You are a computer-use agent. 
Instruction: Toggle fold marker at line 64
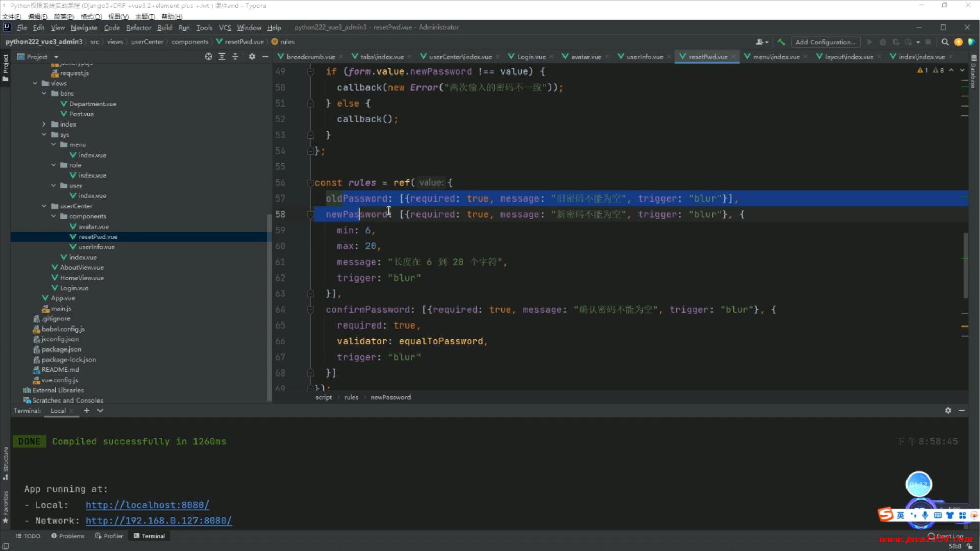click(x=310, y=310)
